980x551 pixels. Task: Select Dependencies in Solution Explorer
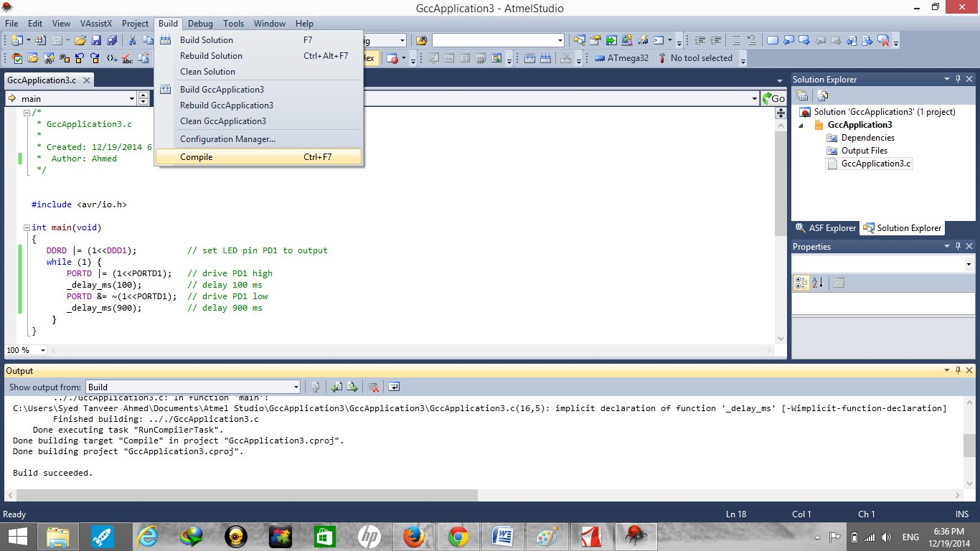[x=867, y=138]
